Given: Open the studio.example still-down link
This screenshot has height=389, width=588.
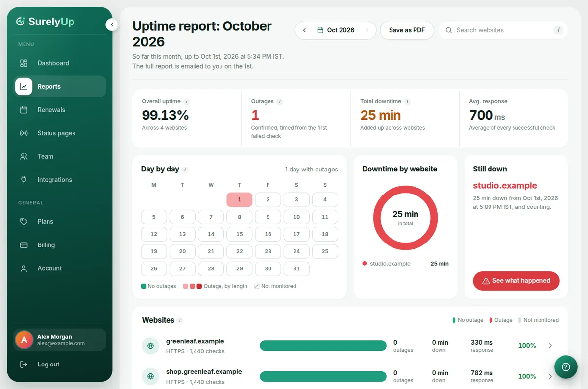Looking at the screenshot, I should tap(505, 186).
